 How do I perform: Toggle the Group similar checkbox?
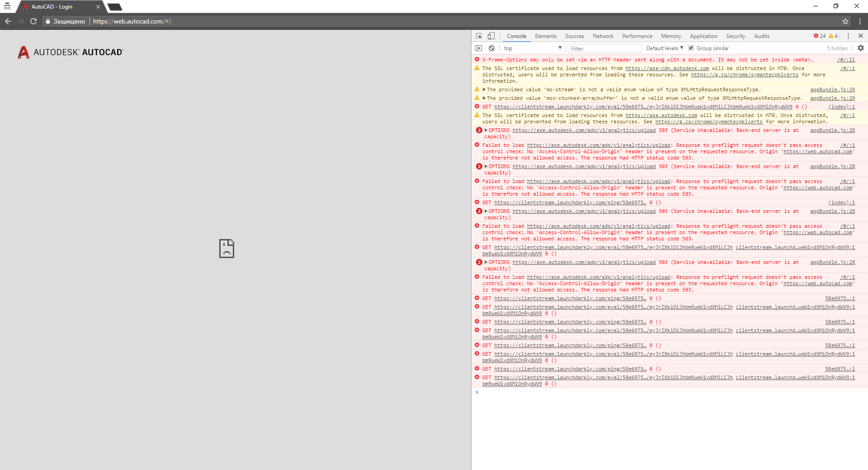691,48
